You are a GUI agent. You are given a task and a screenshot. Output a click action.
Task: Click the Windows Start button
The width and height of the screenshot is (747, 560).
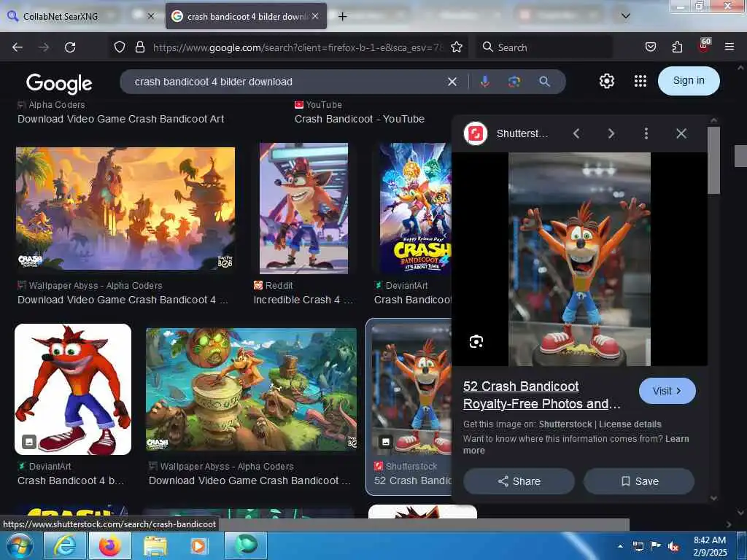click(x=19, y=546)
